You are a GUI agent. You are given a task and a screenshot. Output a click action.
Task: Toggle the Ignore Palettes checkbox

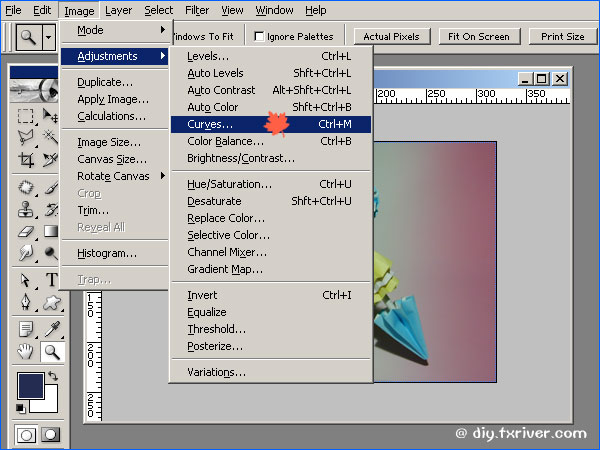[x=259, y=36]
